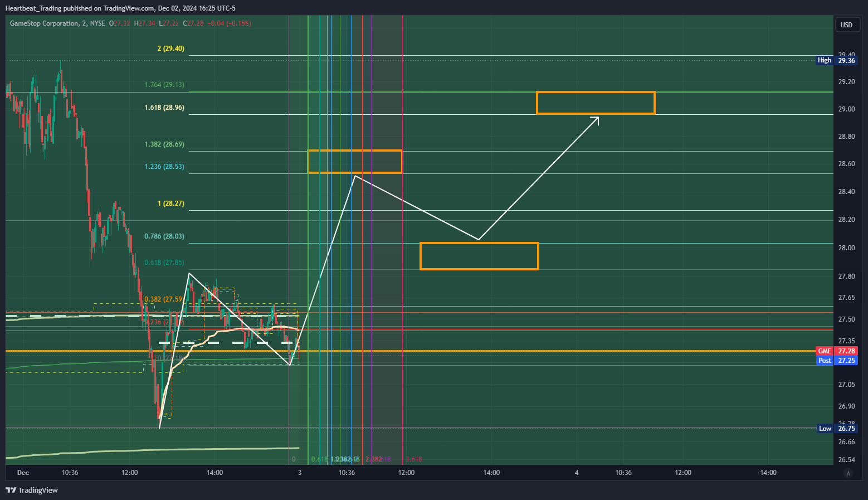Click 26.54 on the price axis
This screenshot has width=868, height=500.
(846, 460)
